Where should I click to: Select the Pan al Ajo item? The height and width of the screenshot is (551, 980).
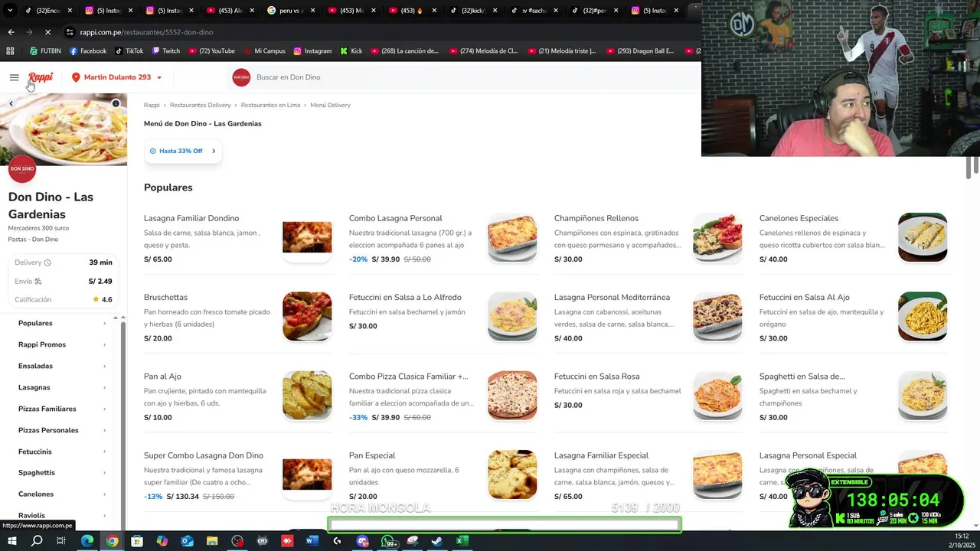coord(162,377)
